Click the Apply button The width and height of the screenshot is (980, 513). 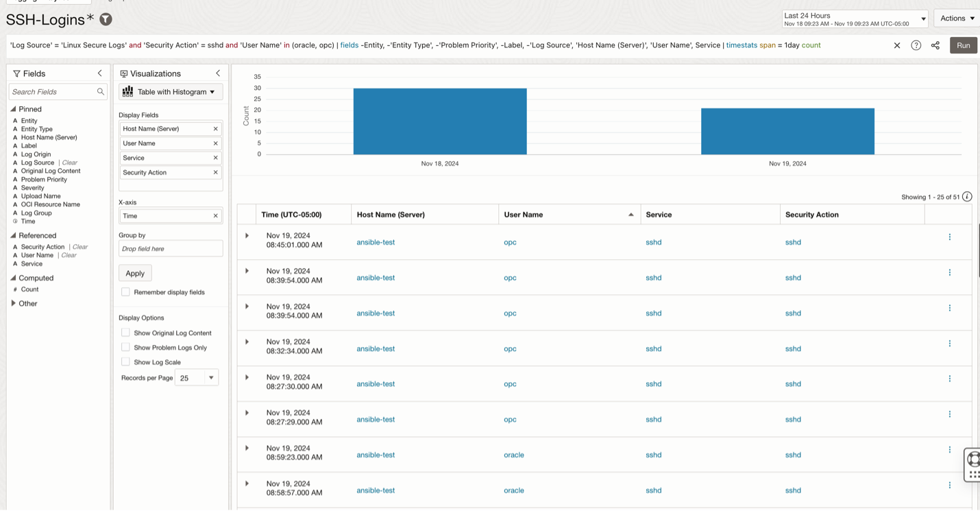click(x=135, y=273)
